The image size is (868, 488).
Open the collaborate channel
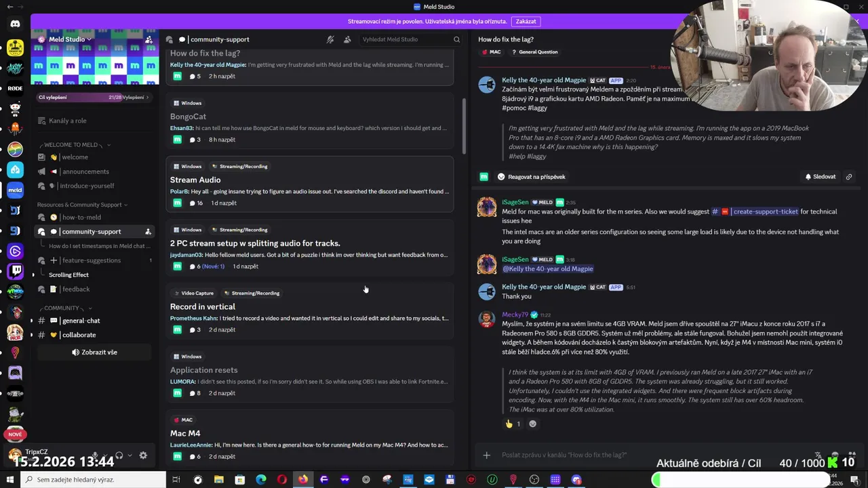coord(95,335)
